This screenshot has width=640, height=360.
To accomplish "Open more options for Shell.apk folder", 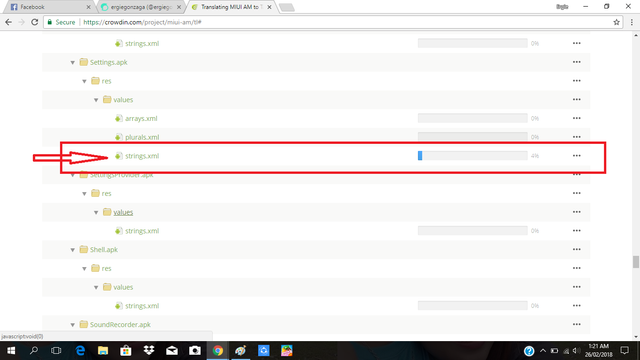I will (576, 249).
